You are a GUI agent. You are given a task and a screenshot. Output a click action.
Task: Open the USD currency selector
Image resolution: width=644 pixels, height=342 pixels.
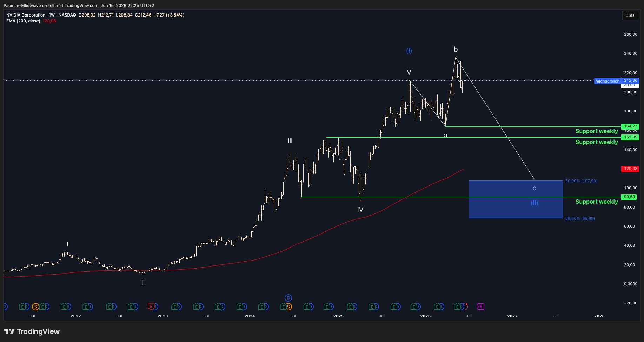(630, 15)
